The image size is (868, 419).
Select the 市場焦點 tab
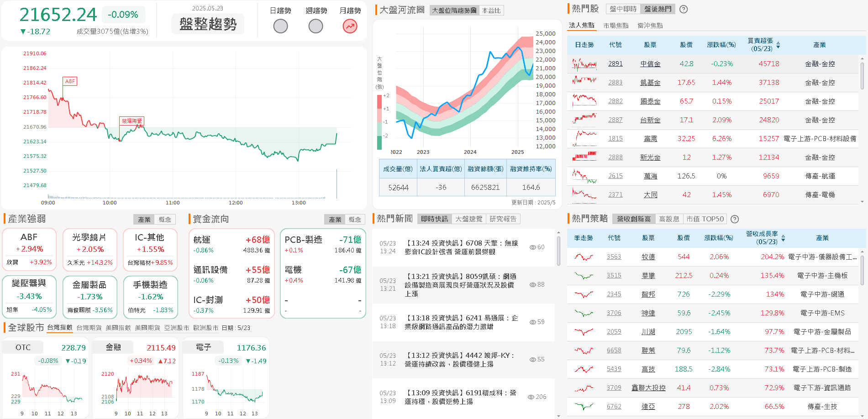(x=616, y=26)
